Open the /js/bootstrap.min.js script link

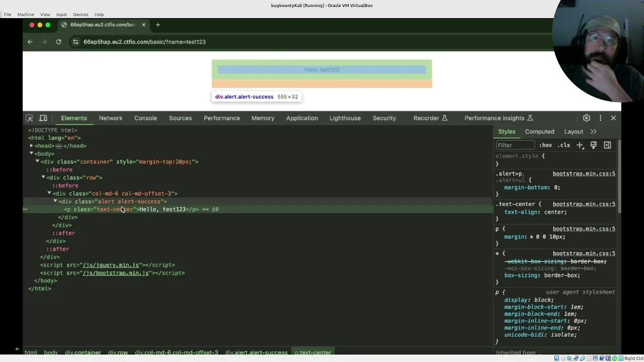[116, 273]
